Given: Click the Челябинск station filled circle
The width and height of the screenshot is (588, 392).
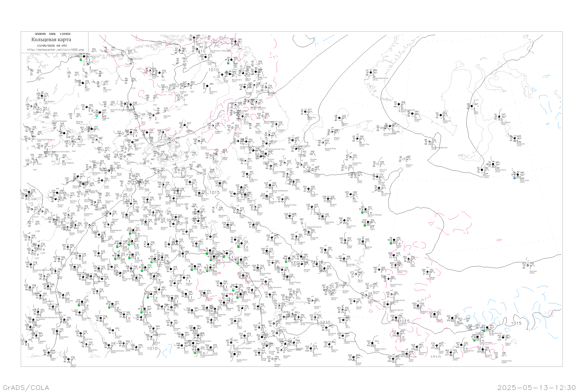Looking at the screenshot, I should (x=396, y=318).
